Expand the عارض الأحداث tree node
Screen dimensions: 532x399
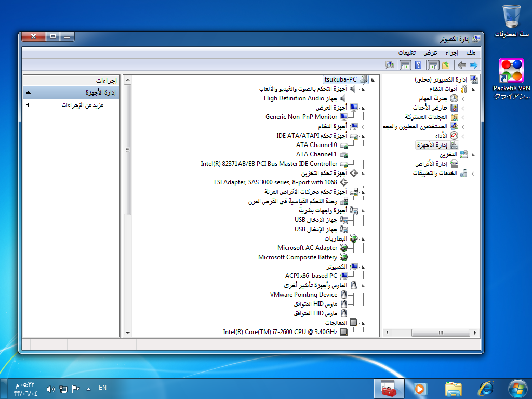[463, 108]
